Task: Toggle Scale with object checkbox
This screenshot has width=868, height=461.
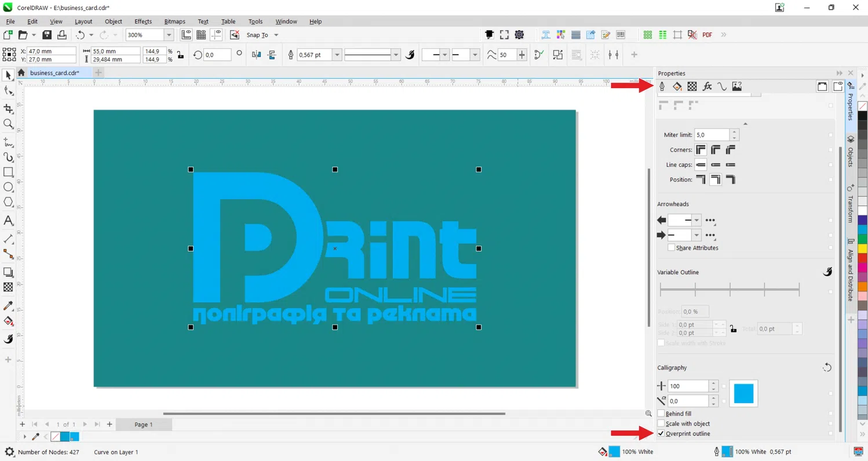Action: tap(661, 423)
